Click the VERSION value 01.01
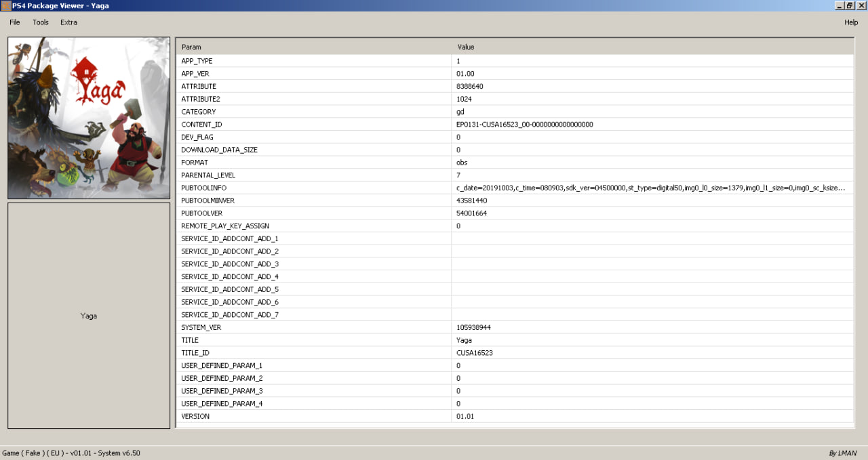 [465, 417]
